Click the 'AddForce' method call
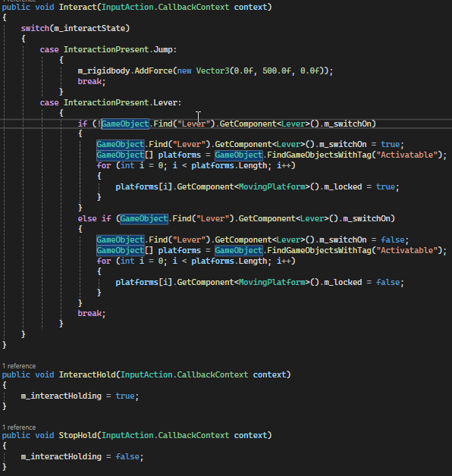Viewport: 452px width, 476px height. pos(154,70)
